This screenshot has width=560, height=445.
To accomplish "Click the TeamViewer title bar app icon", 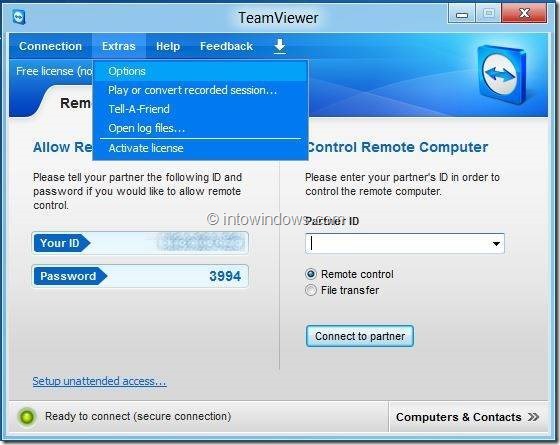I will coord(19,17).
